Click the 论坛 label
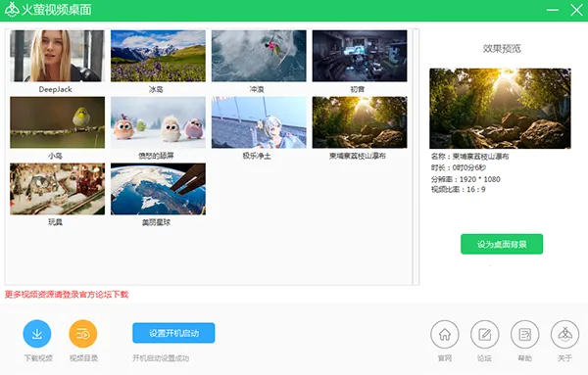This screenshot has width=588, height=375. [x=484, y=358]
